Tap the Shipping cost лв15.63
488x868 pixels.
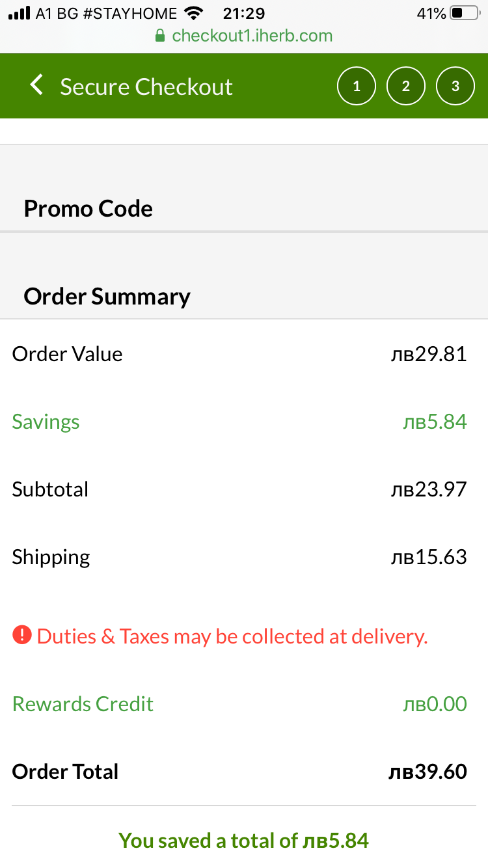click(428, 557)
